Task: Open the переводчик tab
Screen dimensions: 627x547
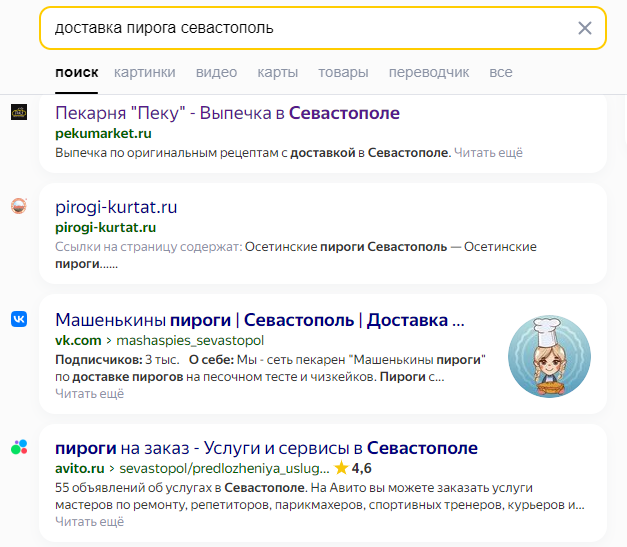Action: 429,72
